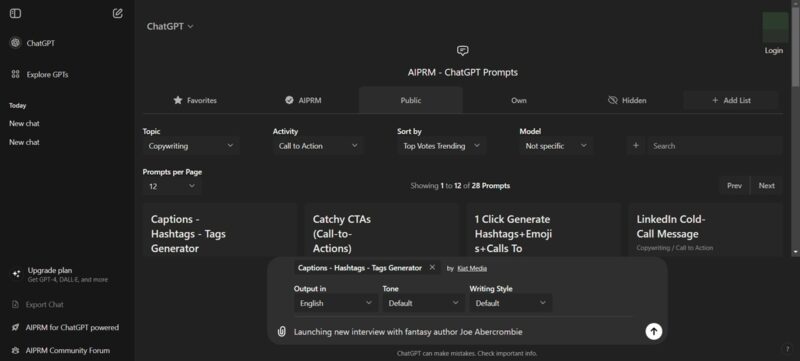Image resolution: width=800 pixels, height=361 pixels.
Task: Click the star icon on the Favorites tab
Action: (x=178, y=100)
